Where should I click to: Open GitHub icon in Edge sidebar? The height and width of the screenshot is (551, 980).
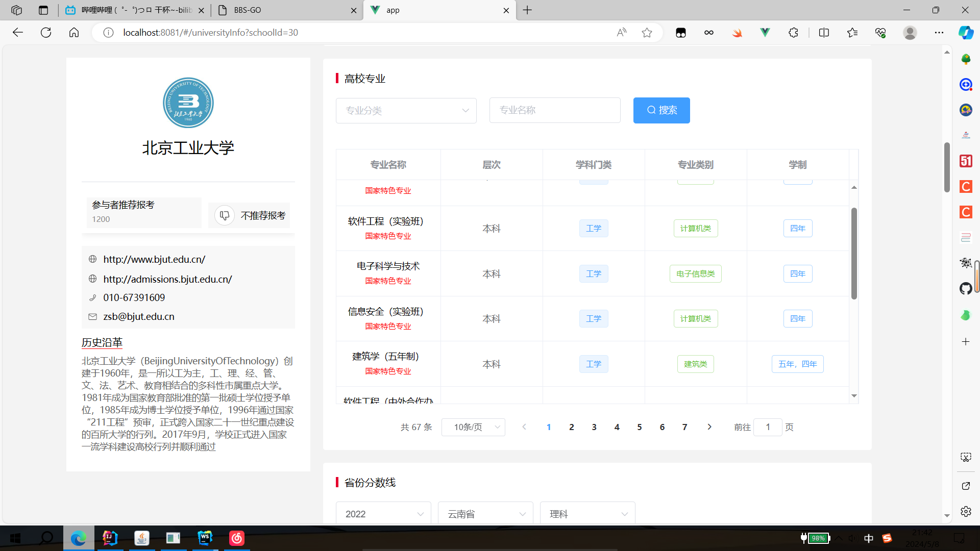tap(966, 289)
